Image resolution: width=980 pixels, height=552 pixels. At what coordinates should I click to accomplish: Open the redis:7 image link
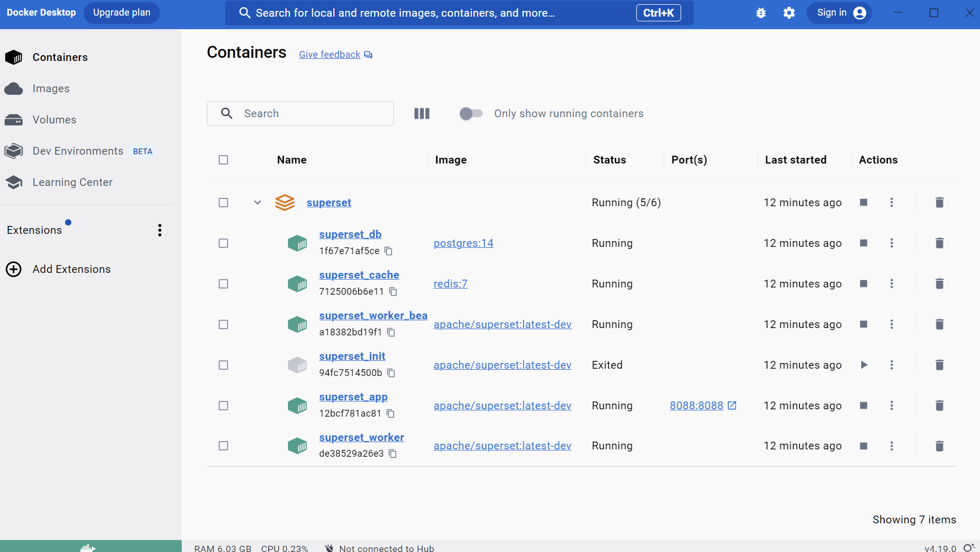450,284
